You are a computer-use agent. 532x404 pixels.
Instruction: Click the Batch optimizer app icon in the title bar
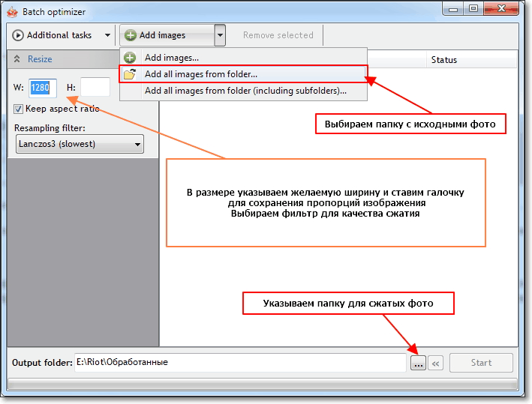(12, 12)
